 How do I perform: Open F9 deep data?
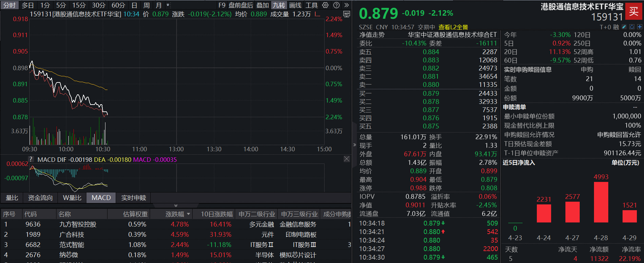click(x=222, y=5)
